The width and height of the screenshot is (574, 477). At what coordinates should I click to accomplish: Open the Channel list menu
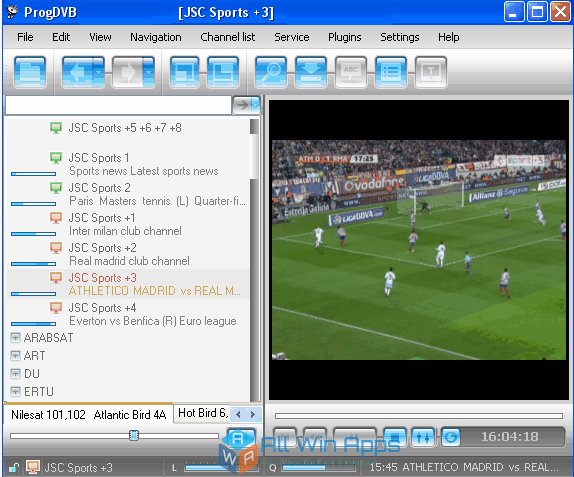pyautogui.click(x=227, y=37)
